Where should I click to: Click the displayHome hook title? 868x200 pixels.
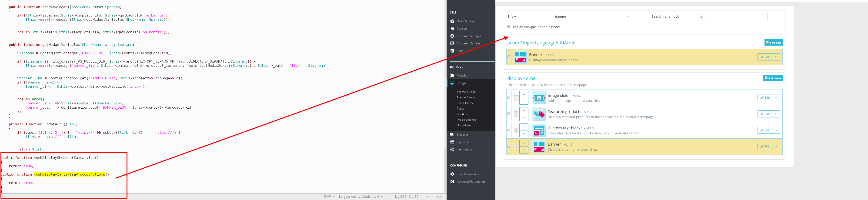tap(521, 78)
